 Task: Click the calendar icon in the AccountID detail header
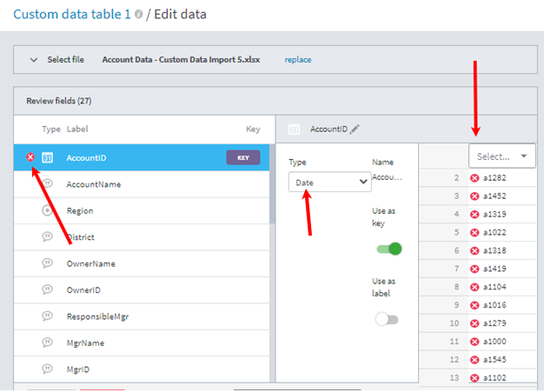coord(294,130)
